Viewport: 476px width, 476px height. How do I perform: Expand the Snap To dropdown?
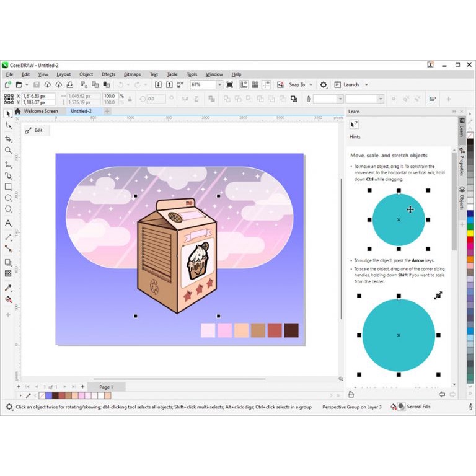coord(311,85)
